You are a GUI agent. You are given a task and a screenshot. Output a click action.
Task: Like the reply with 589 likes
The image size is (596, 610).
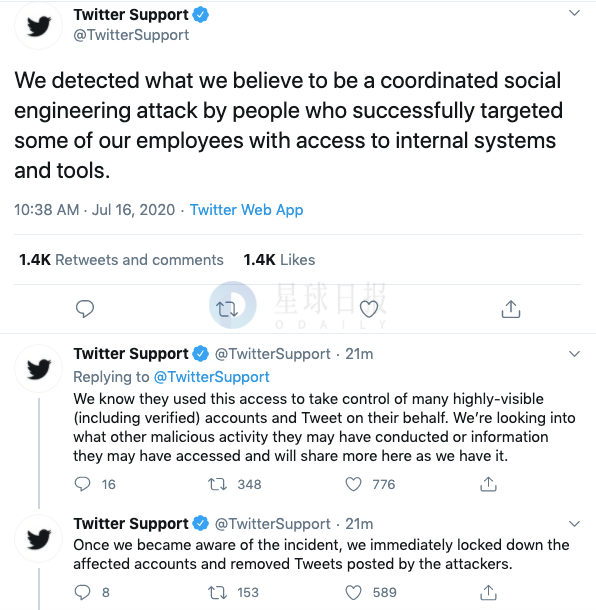click(353, 592)
